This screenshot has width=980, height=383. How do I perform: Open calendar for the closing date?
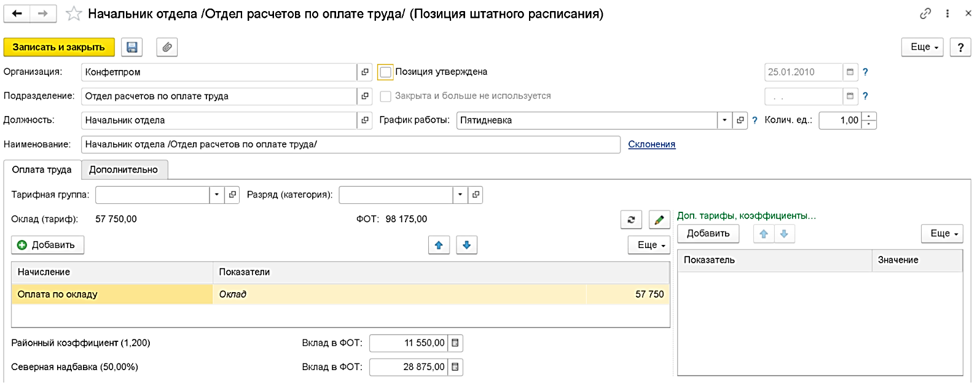click(x=850, y=96)
